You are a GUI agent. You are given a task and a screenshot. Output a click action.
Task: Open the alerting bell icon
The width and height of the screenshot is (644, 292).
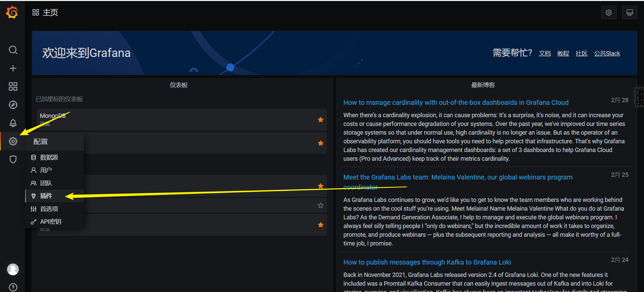click(13, 123)
